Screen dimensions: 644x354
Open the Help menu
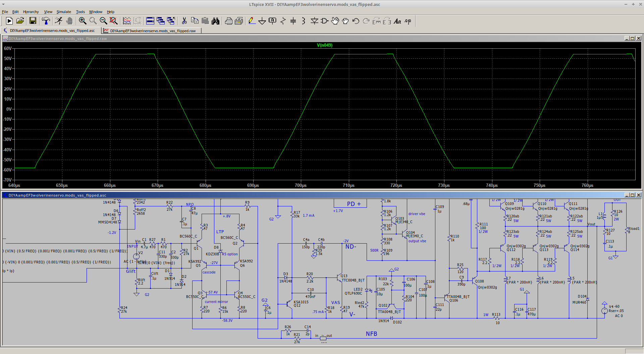click(111, 12)
